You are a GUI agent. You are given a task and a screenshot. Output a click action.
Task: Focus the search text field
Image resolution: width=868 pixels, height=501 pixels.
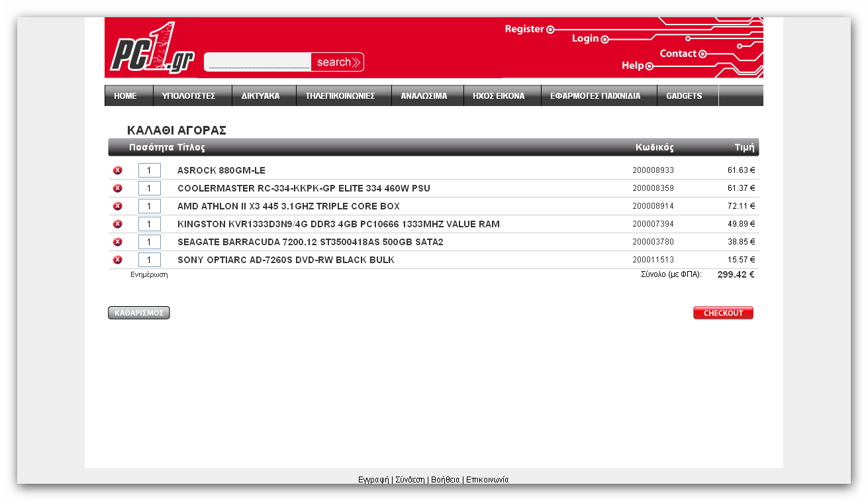pyautogui.click(x=258, y=62)
